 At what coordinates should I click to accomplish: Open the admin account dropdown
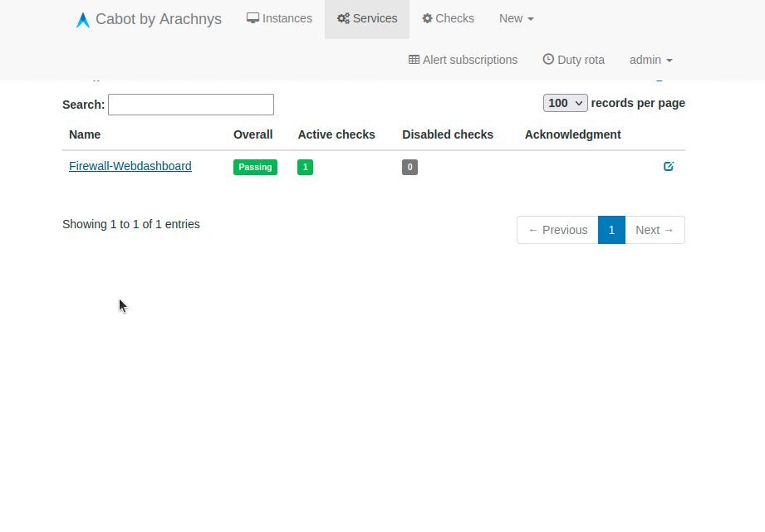650,60
